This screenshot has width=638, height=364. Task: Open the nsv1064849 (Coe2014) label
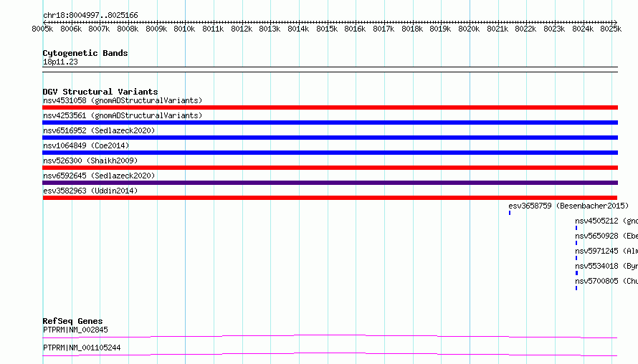click(x=86, y=145)
